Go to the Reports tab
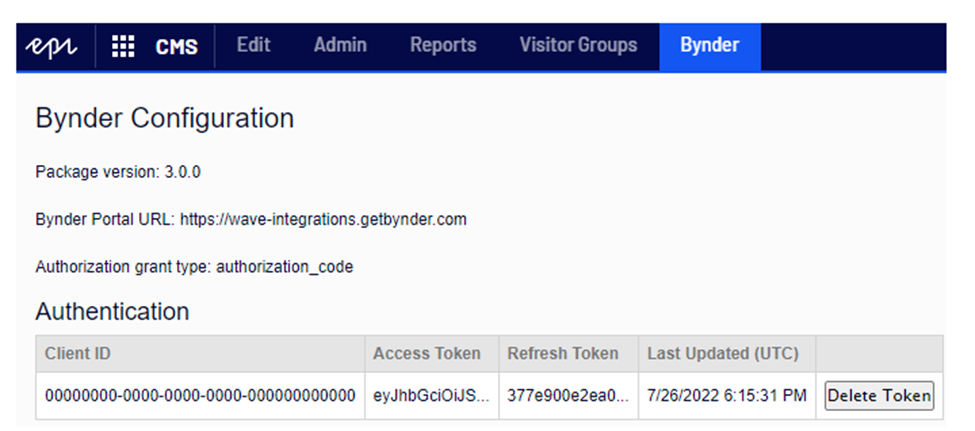The image size is (975, 431). click(443, 45)
